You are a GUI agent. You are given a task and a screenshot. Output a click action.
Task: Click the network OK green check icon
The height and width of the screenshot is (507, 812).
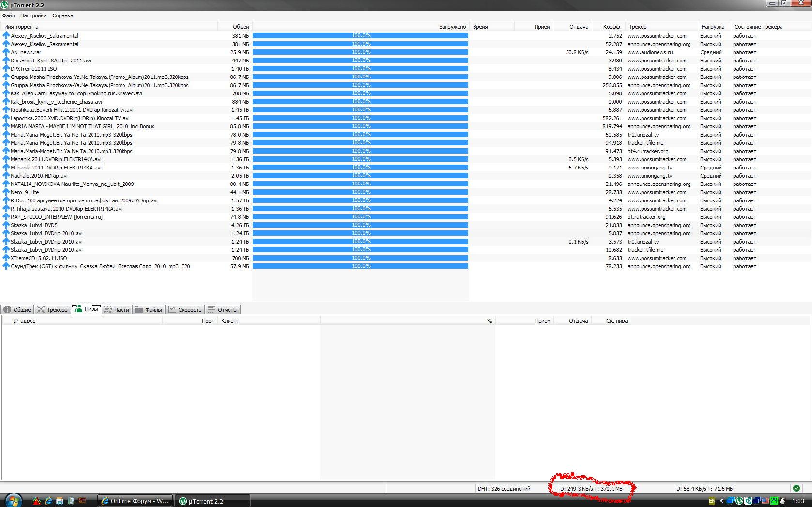click(796, 488)
